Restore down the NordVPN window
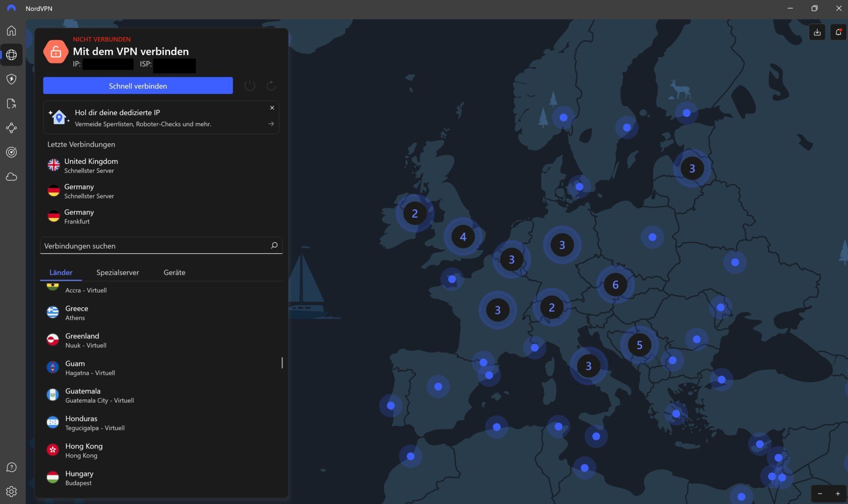 tap(814, 8)
